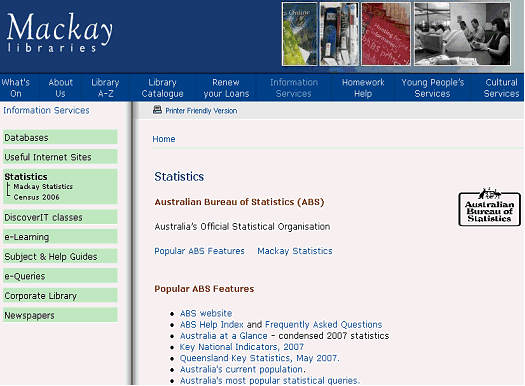
Task: Click the Australian Bureau of Statistics (ABS) heading
Action: 239,202
